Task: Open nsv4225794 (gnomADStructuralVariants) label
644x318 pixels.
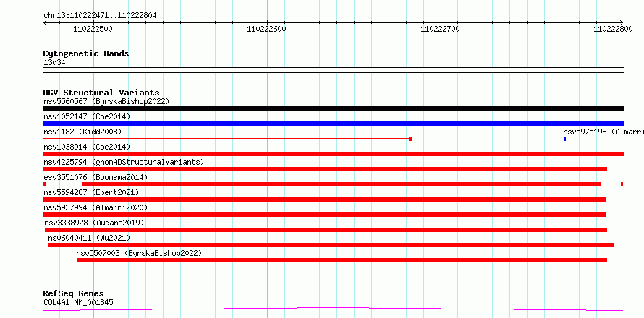Action: [x=124, y=162]
